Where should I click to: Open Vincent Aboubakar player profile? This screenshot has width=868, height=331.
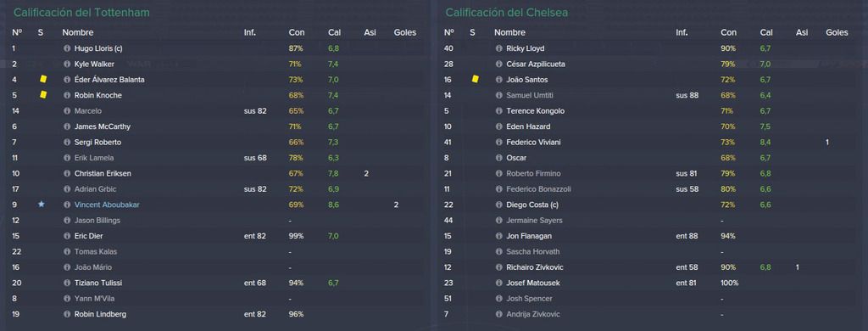point(107,205)
